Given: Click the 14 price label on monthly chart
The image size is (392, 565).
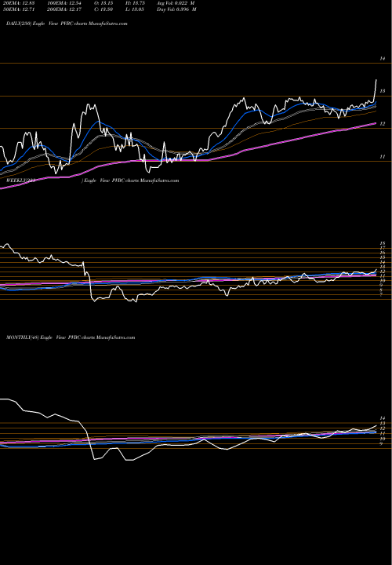Looking at the screenshot, I should tap(383, 418).
